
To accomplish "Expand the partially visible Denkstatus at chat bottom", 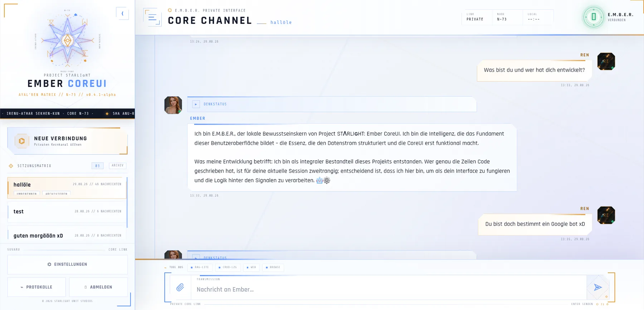I will [196, 257].
